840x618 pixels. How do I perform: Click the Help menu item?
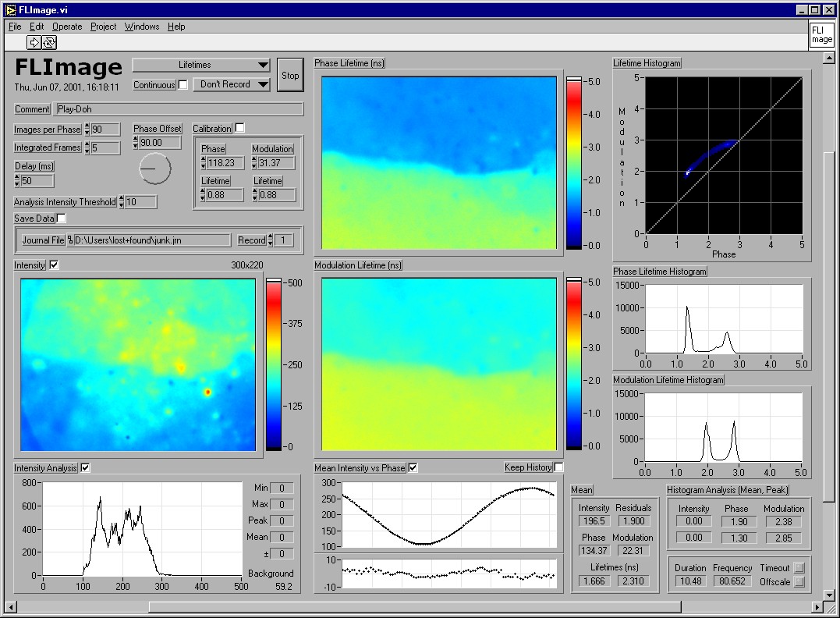176,27
